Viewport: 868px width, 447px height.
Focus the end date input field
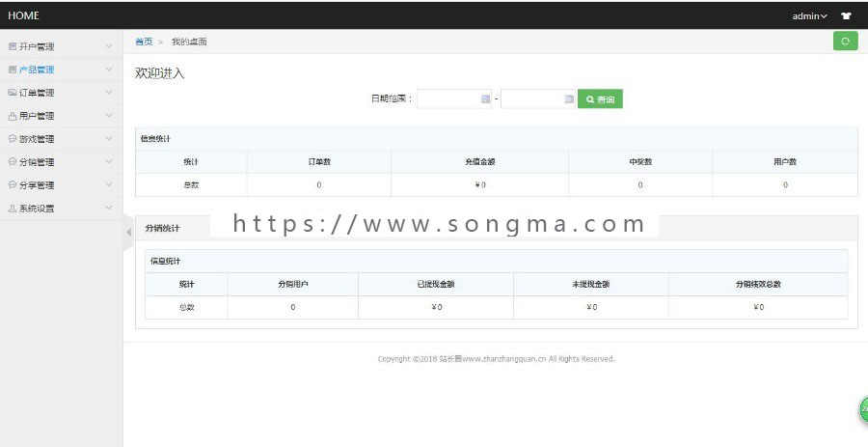(x=538, y=99)
